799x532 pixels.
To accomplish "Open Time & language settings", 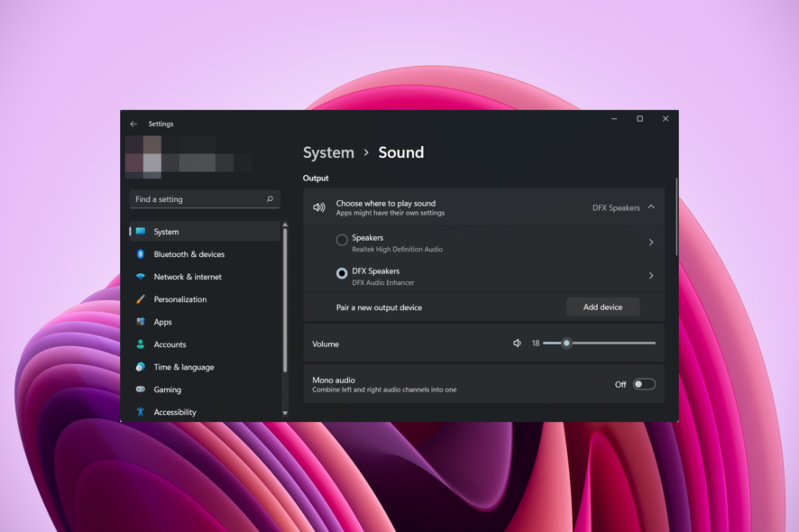I will point(205,367).
